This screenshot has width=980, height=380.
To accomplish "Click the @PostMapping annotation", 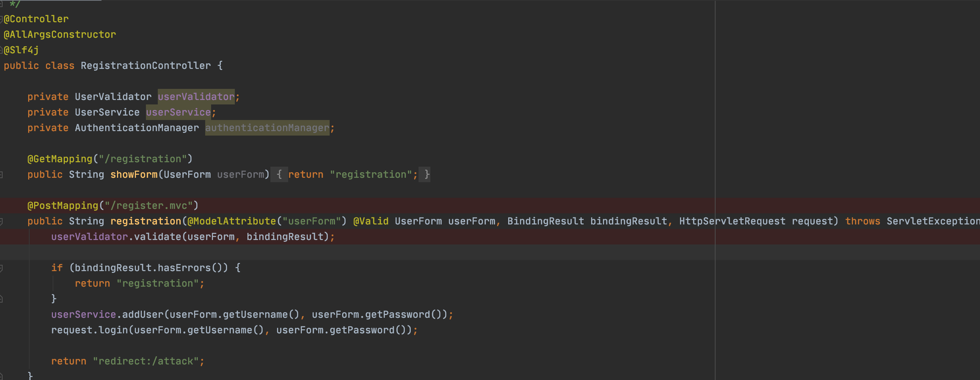I will (x=63, y=206).
